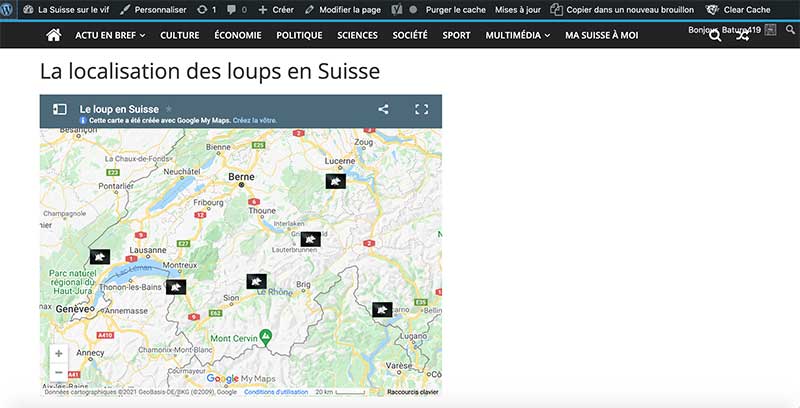The height and width of the screenshot is (408, 800).
Task: Click the shuffle random article icon
Action: (x=742, y=36)
